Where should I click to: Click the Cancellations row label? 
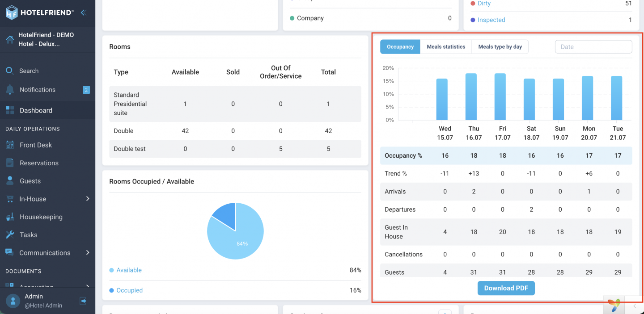(404, 254)
